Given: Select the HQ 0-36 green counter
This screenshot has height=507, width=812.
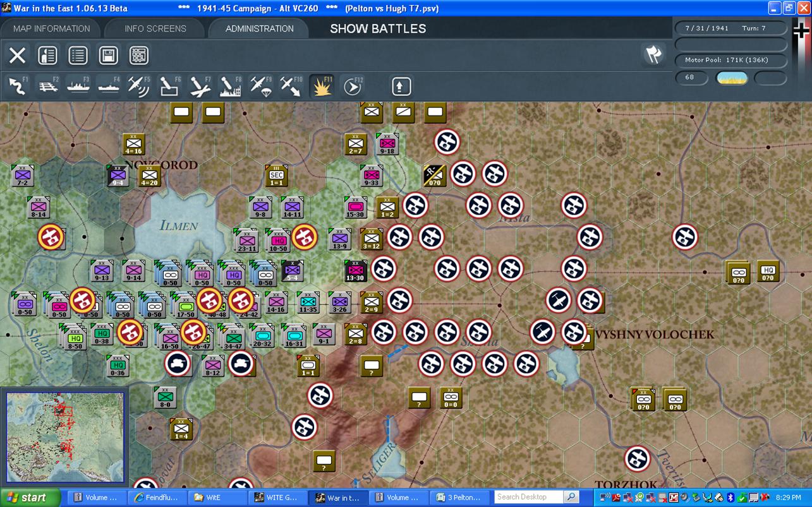Looking at the screenshot, I should click(118, 366).
